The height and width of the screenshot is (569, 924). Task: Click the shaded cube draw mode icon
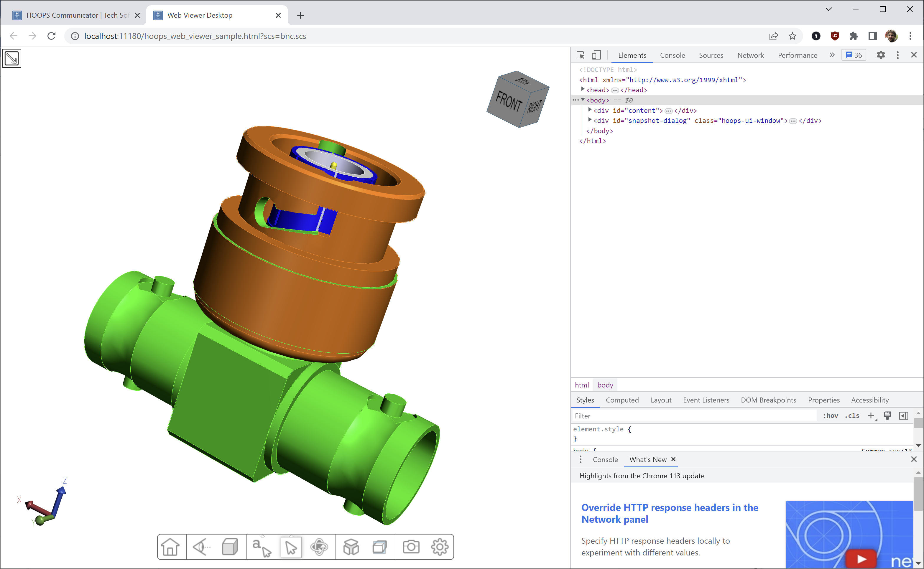click(230, 547)
